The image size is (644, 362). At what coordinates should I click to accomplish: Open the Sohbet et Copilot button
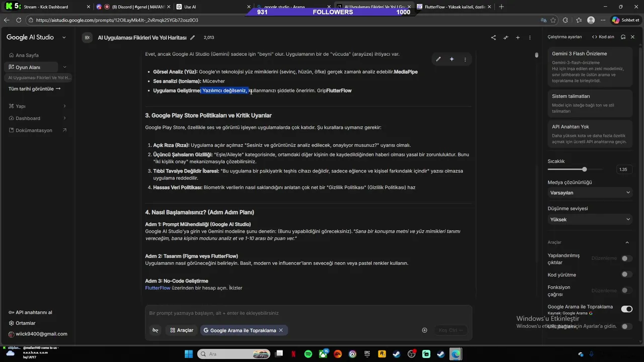[625, 20]
